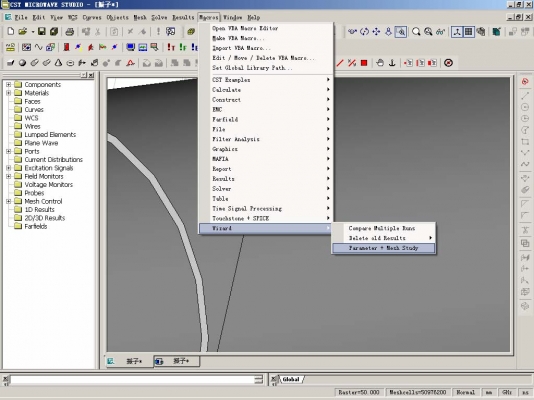This screenshot has width=534, height=400.
Task: Click the second document tab below viewport
Action: (176, 361)
